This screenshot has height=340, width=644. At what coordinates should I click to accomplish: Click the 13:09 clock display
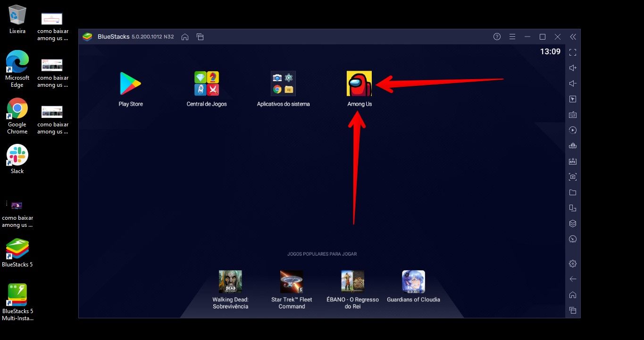[x=550, y=52]
